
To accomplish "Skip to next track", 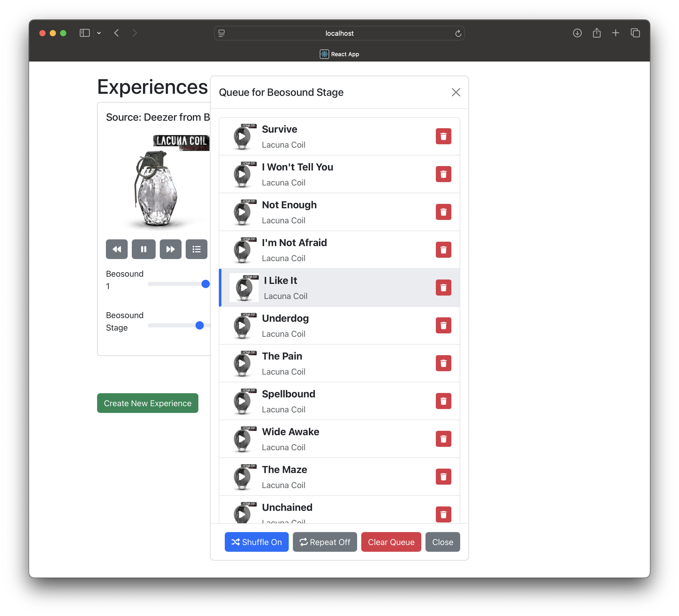I will 170,249.
